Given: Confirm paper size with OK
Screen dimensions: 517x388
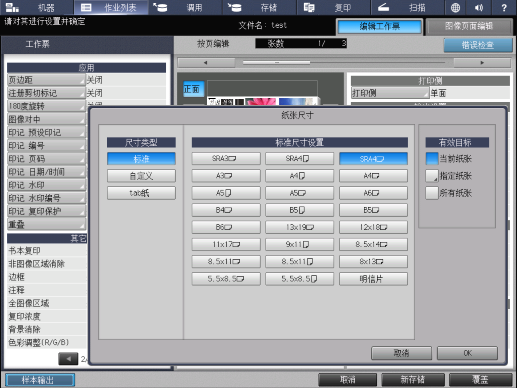Looking at the screenshot, I should point(467,353).
